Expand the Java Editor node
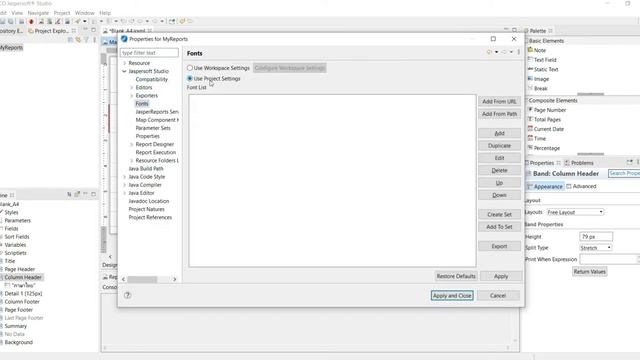 124,193
